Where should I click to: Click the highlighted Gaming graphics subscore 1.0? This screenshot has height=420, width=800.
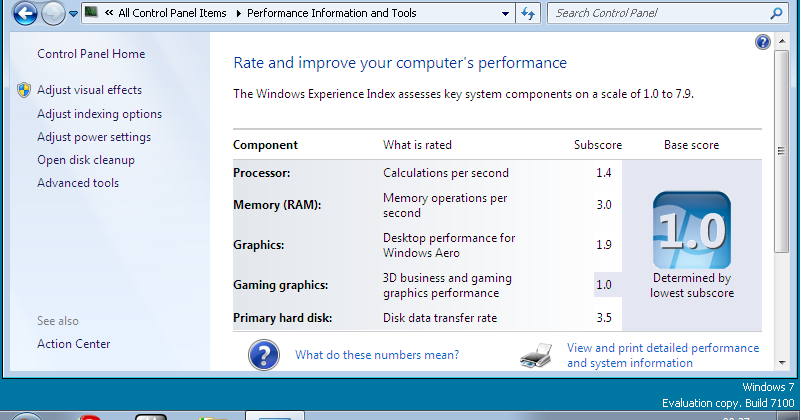click(604, 285)
